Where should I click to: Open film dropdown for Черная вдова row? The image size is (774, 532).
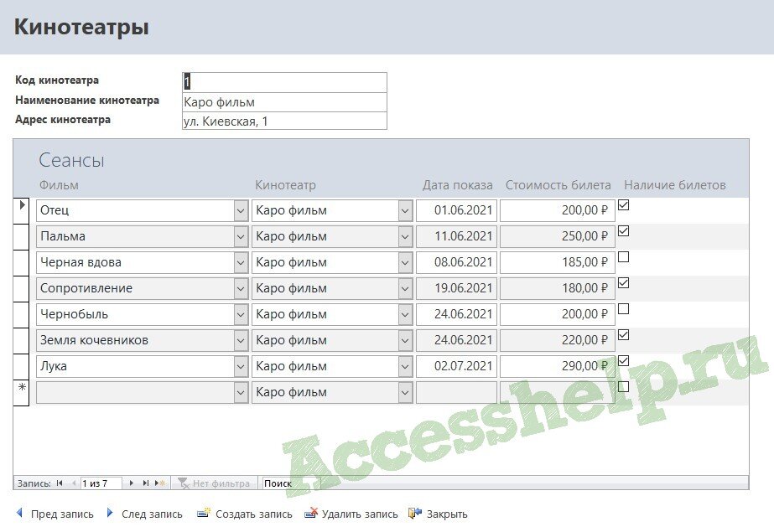(x=241, y=262)
